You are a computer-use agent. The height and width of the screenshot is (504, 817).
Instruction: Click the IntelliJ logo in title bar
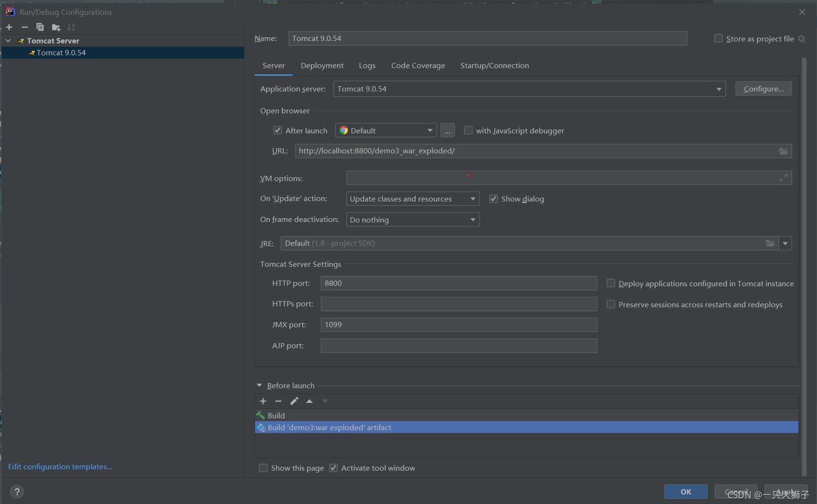click(10, 11)
